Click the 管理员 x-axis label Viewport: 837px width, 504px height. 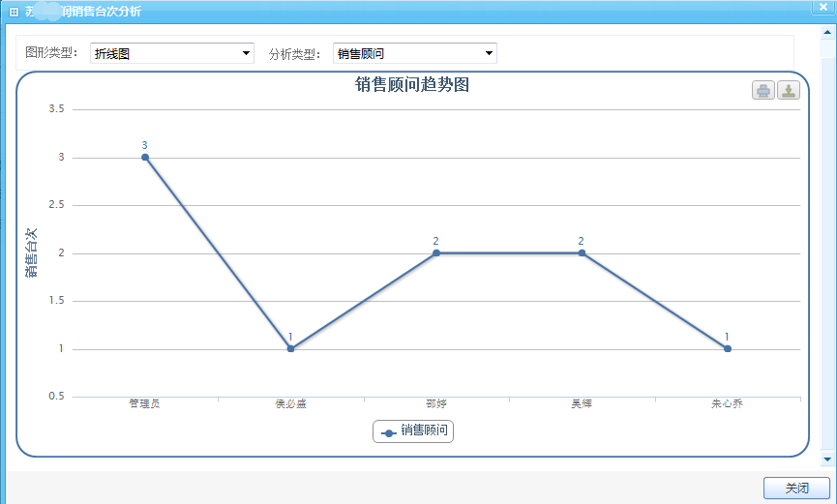coord(144,403)
